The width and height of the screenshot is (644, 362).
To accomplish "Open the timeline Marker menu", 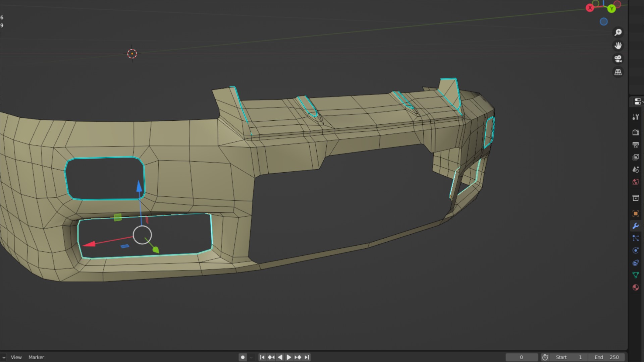I will 36,357.
